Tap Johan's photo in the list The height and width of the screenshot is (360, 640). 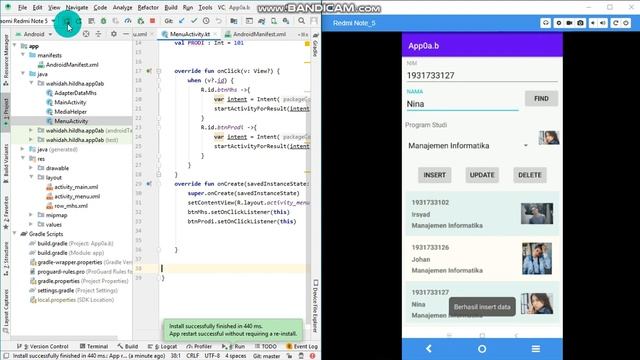point(537,258)
